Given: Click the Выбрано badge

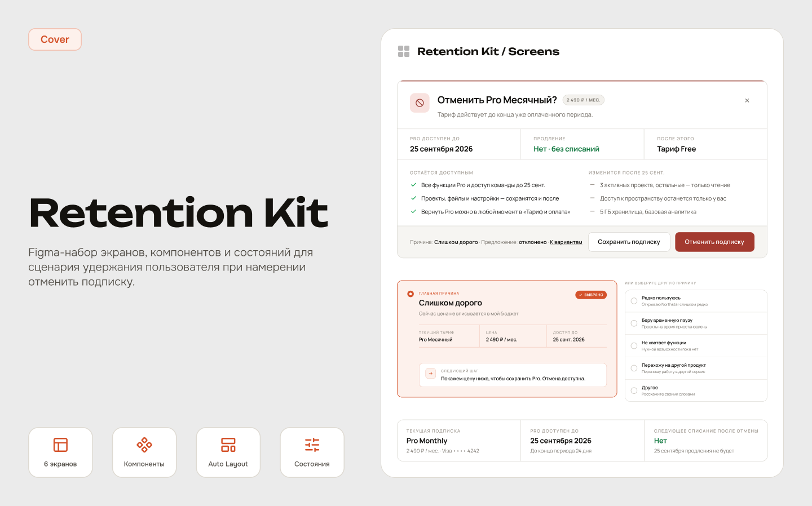Looking at the screenshot, I should click(591, 295).
